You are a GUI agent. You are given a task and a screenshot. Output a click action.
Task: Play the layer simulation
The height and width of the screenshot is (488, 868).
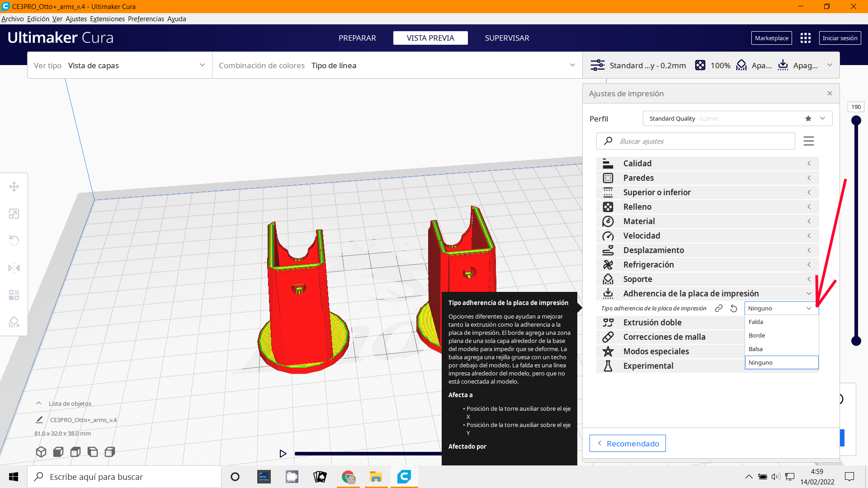pos(283,454)
